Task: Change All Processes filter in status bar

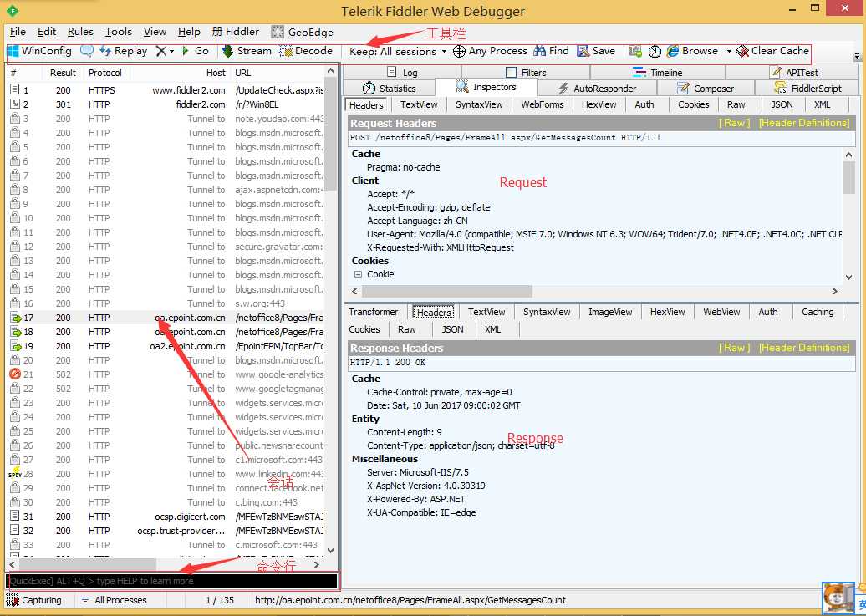Action: [x=113, y=600]
